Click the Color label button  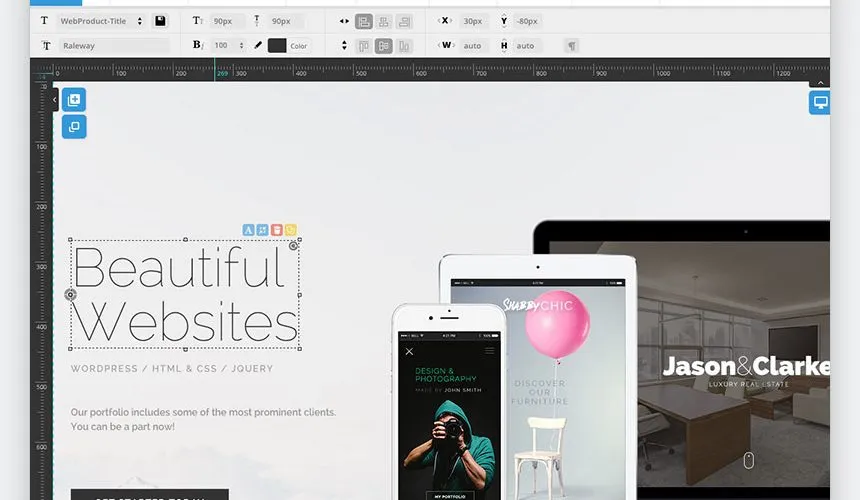298,46
